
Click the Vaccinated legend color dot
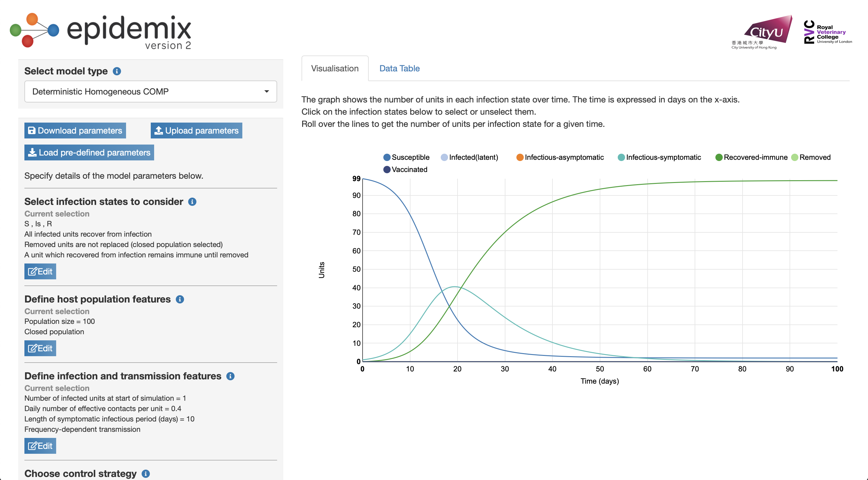pyautogui.click(x=387, y=169)
